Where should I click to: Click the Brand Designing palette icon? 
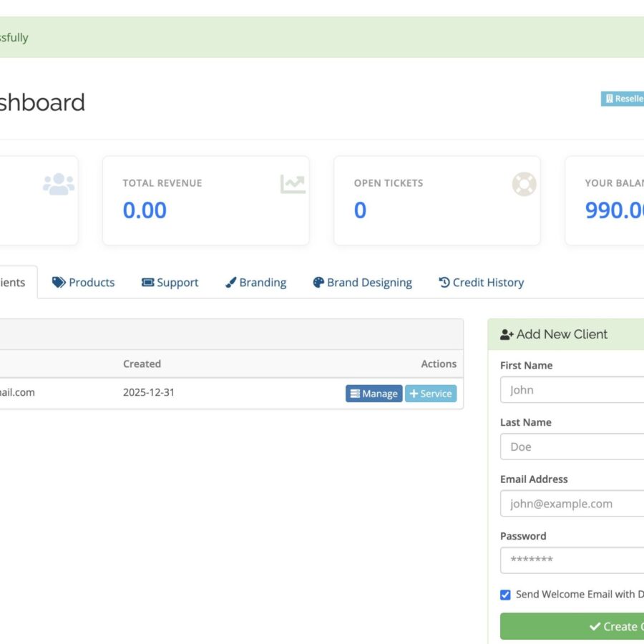pos(318,283)
